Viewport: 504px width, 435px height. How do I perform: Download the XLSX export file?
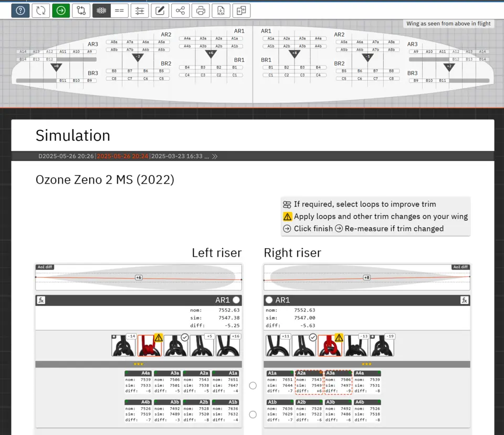[221, 11]
